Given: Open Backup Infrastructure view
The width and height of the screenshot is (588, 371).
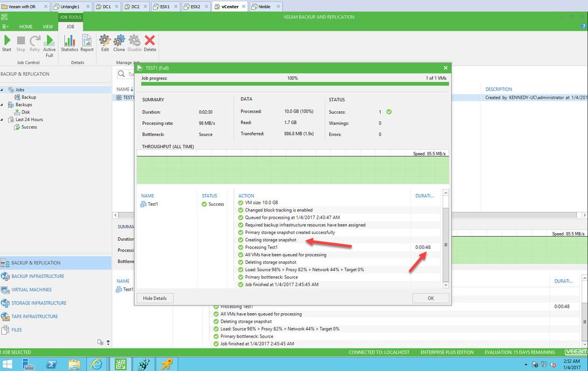Looking at the screenshot, I should click(37, 276).
